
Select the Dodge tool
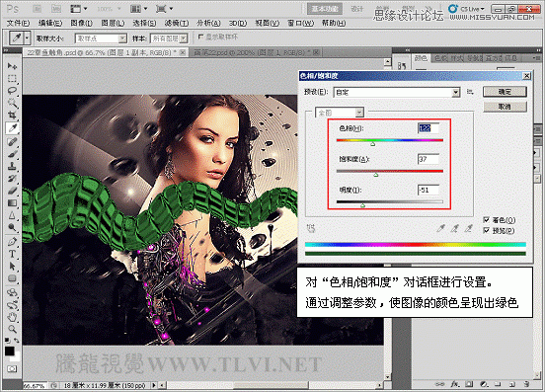(12, 227)
